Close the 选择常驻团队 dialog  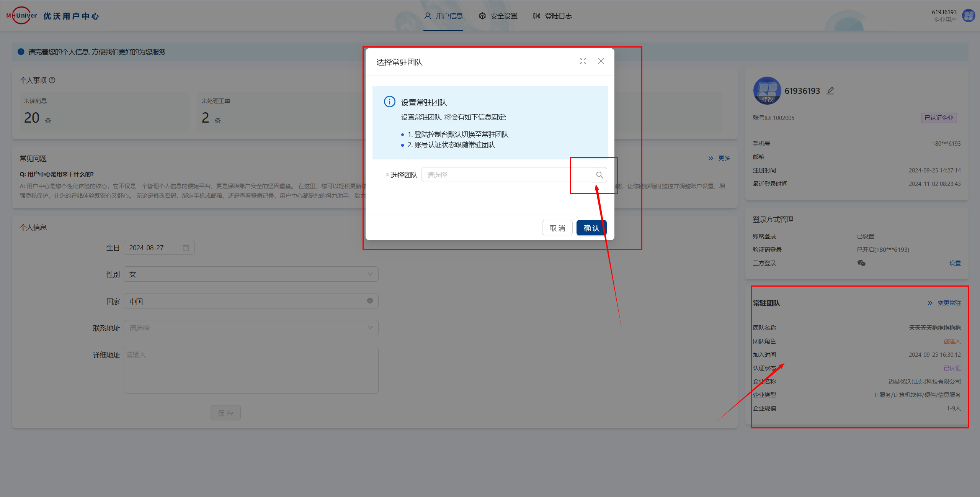[601, 61]
